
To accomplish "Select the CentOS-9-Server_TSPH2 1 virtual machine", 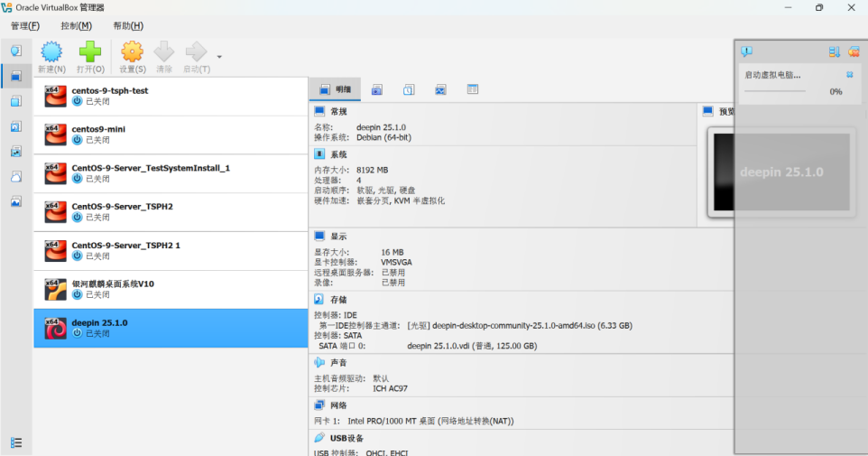I will [171, 251].
